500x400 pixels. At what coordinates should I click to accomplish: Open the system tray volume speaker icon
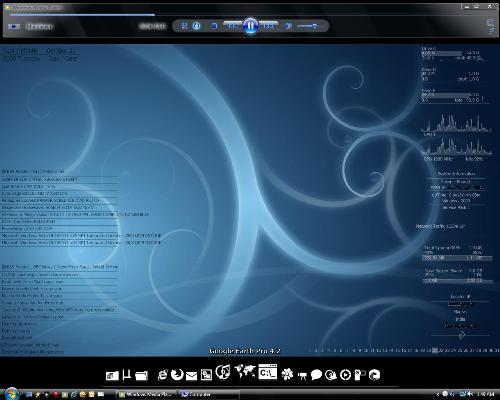coord(470,394)
